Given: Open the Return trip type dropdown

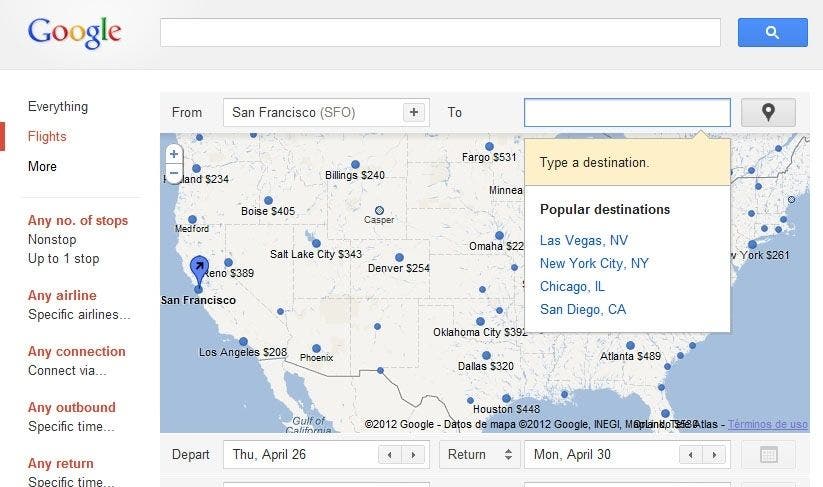Looking at the screenshot, I should [480, 455].
